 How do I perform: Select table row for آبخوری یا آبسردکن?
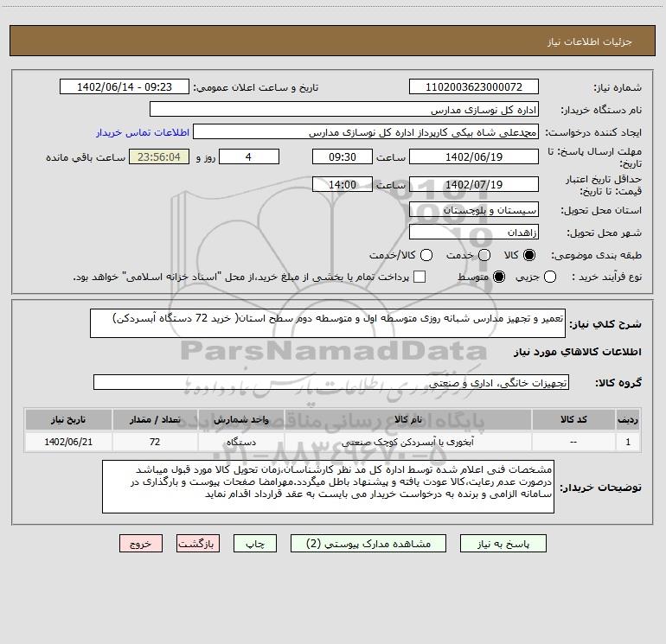333,442
